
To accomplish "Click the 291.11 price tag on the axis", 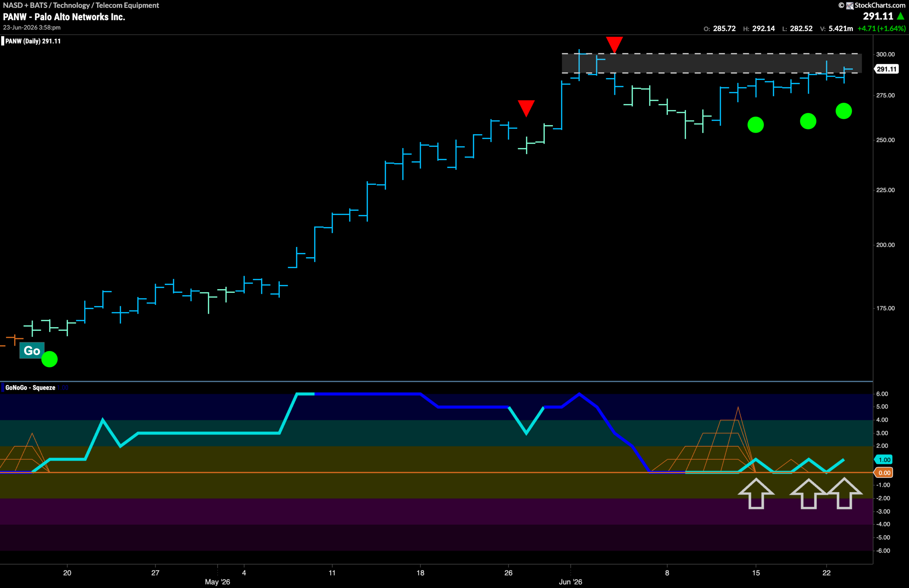I will 886,69.
